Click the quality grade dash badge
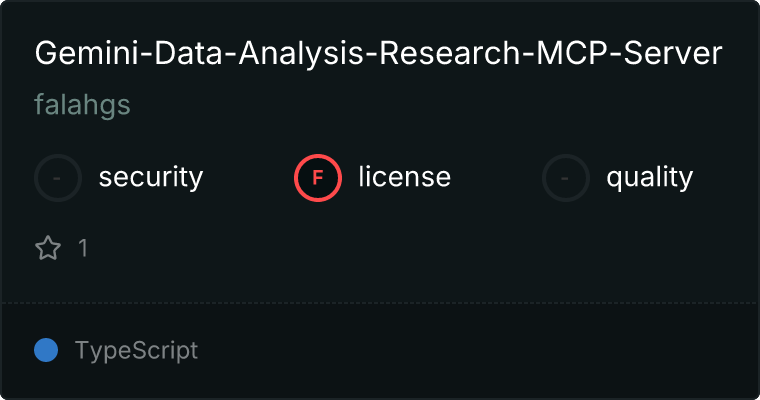760x400 pixels. point(566,178)
